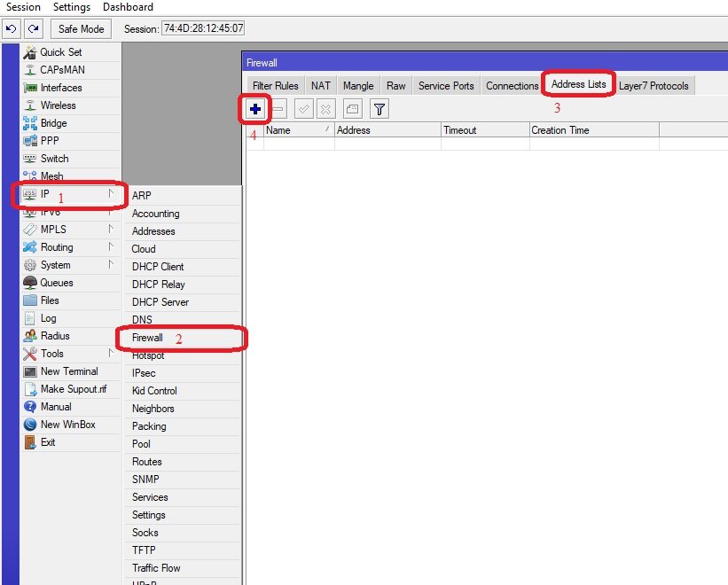The width and height of the screenshot is (728, 585).
Task: Choose DNS from IP submenu
Action: [x=182, y=320]
